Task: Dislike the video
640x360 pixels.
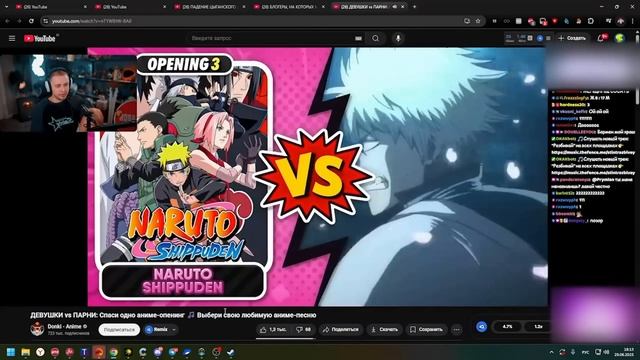Action: pos(303,329)
